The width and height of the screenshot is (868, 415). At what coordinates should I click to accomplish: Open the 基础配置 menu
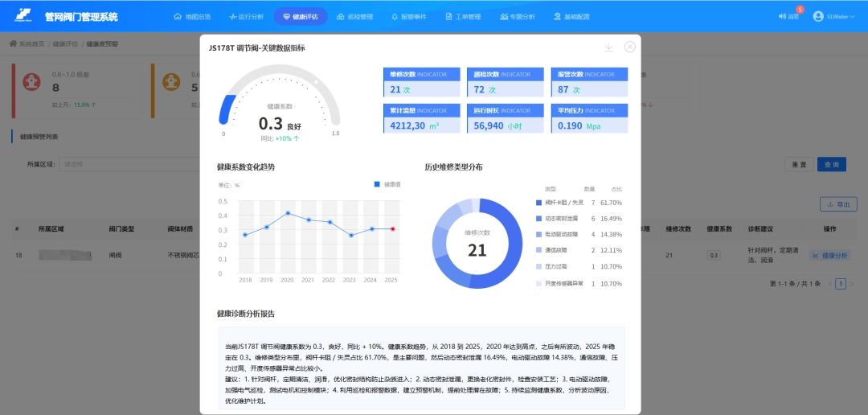tap(571, 17)
